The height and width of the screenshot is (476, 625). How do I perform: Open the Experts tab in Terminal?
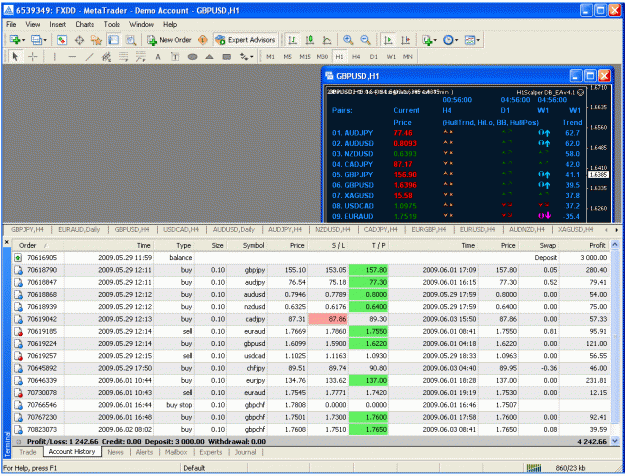tap(210, 452)
